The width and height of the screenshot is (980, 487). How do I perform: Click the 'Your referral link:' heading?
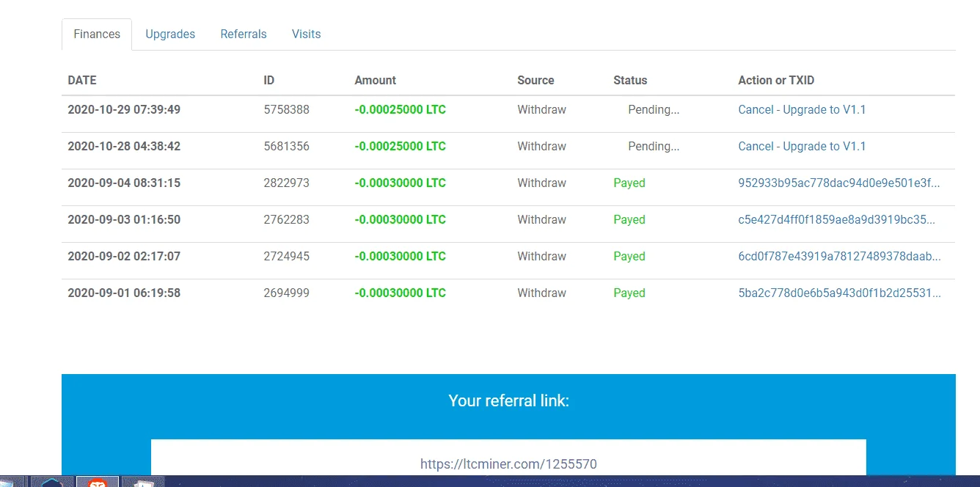coord(508,401)
